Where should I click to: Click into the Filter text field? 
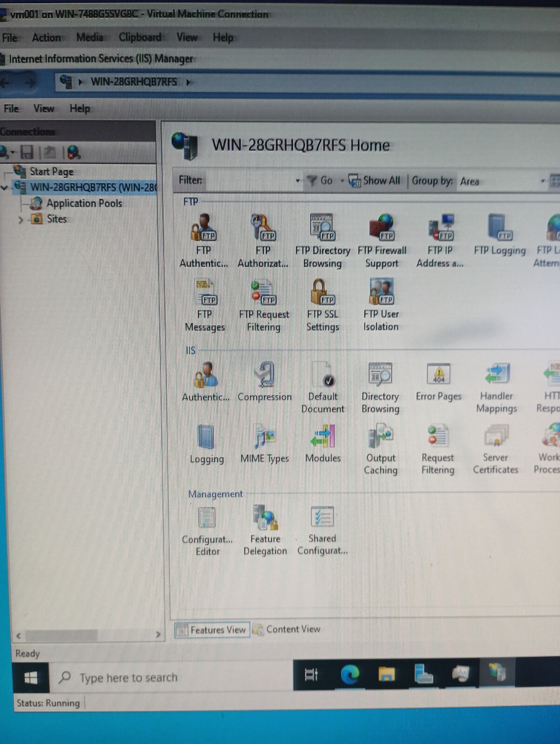(x=250, y=180)
